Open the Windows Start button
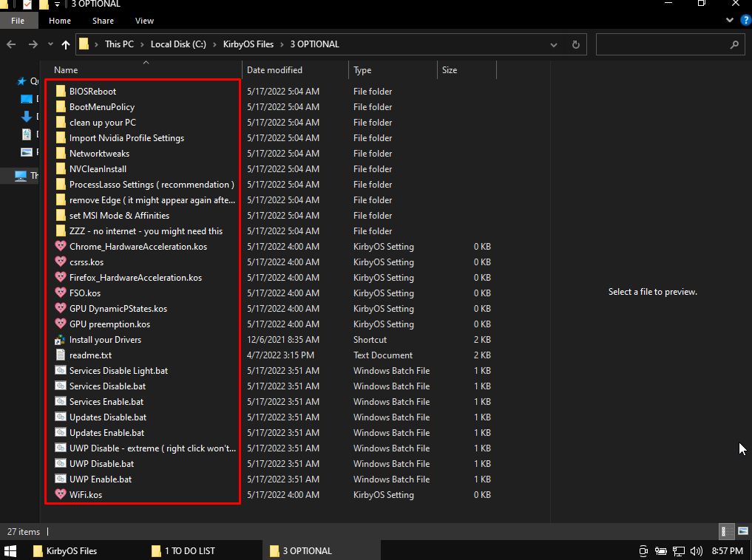The width and height of the screenshot is (752, 560). 10,551
